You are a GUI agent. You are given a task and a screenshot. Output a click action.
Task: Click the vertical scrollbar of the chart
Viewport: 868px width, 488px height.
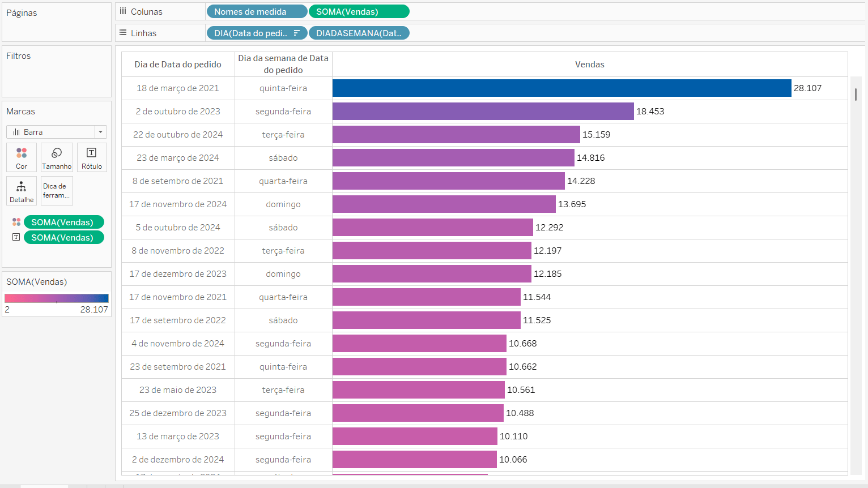pyautogui.click(x=856, y=95)
